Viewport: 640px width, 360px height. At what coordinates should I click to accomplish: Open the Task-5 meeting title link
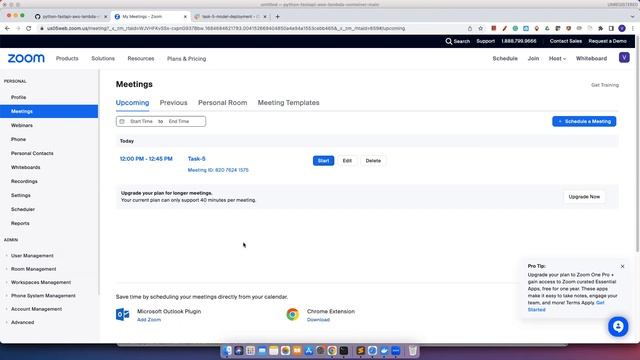click(196, 159)
